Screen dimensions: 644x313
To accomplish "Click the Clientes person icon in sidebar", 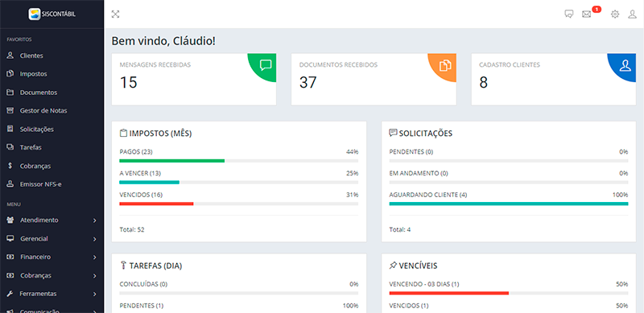I will pos(10,56).
